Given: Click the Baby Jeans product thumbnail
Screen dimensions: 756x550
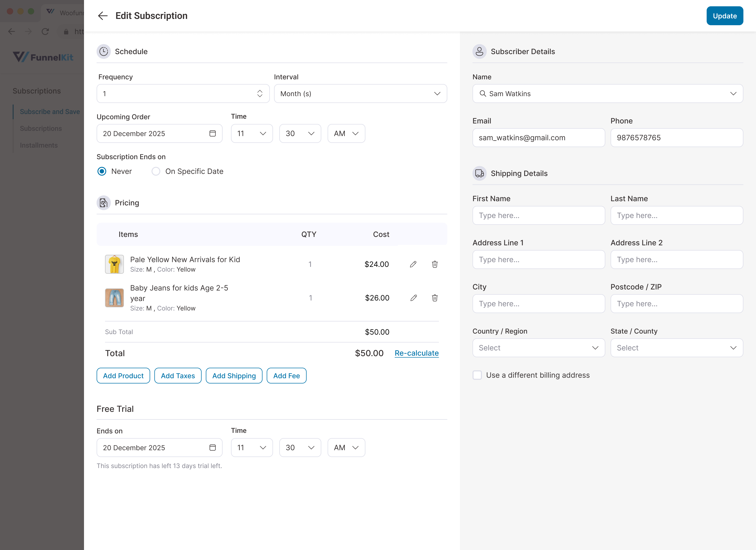Looking at the screenshot, I should click(x=114, y=298).
